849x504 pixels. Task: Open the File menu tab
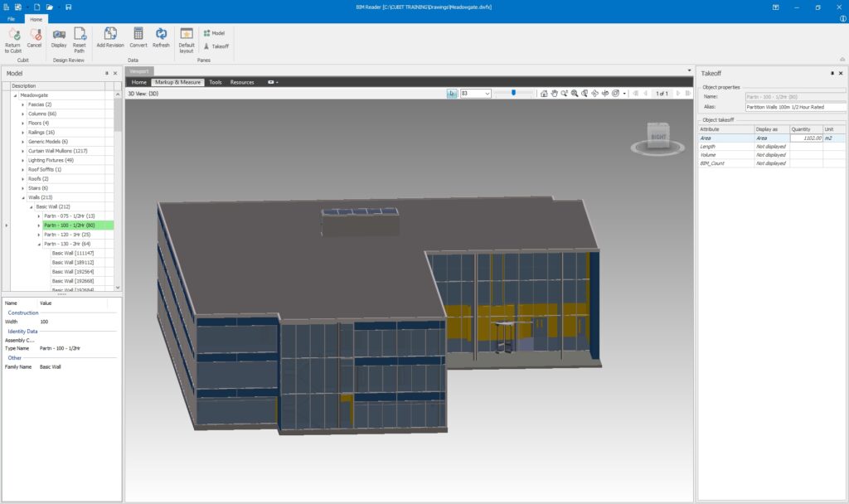click(12, 17)
